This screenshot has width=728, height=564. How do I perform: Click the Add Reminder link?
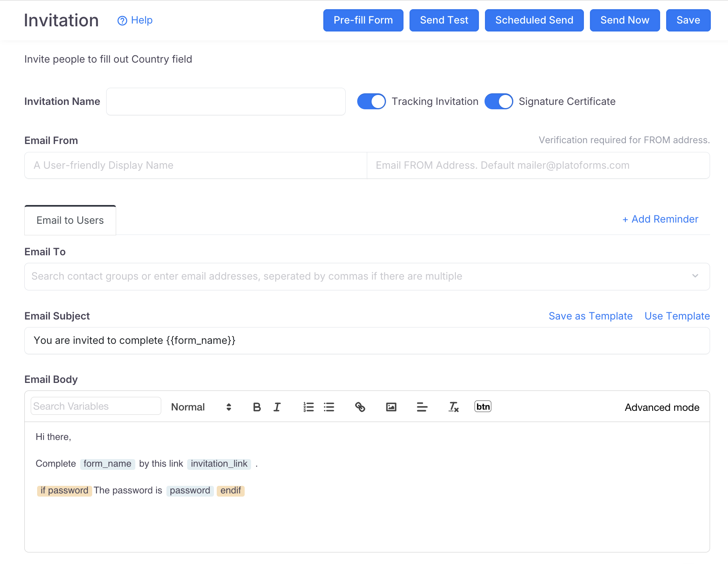tap(661, 219)
